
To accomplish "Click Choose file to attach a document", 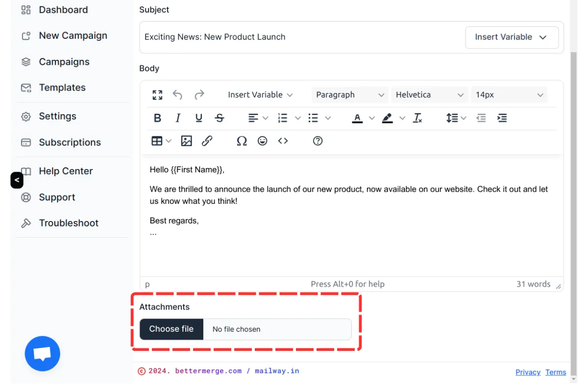I will (171, 329).
